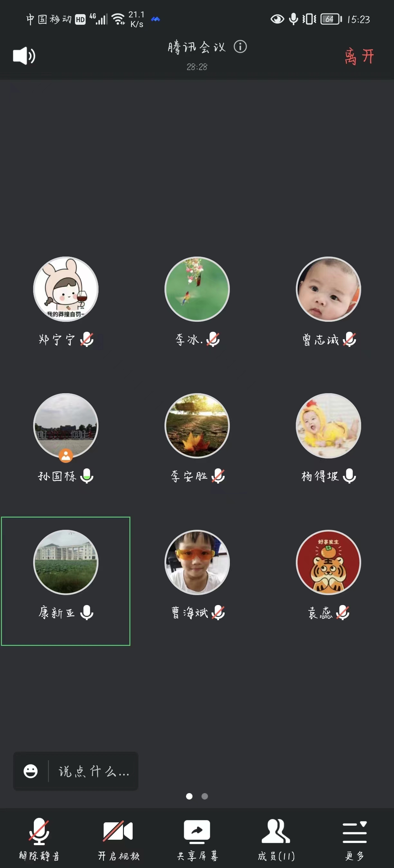Tap the muted mic icon next to 李冰
394x868 pixels.
coord(213,339)
